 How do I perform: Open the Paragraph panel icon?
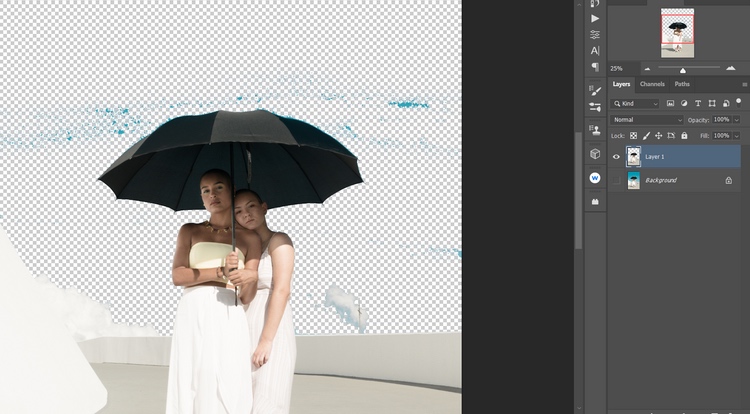(595, 67)
